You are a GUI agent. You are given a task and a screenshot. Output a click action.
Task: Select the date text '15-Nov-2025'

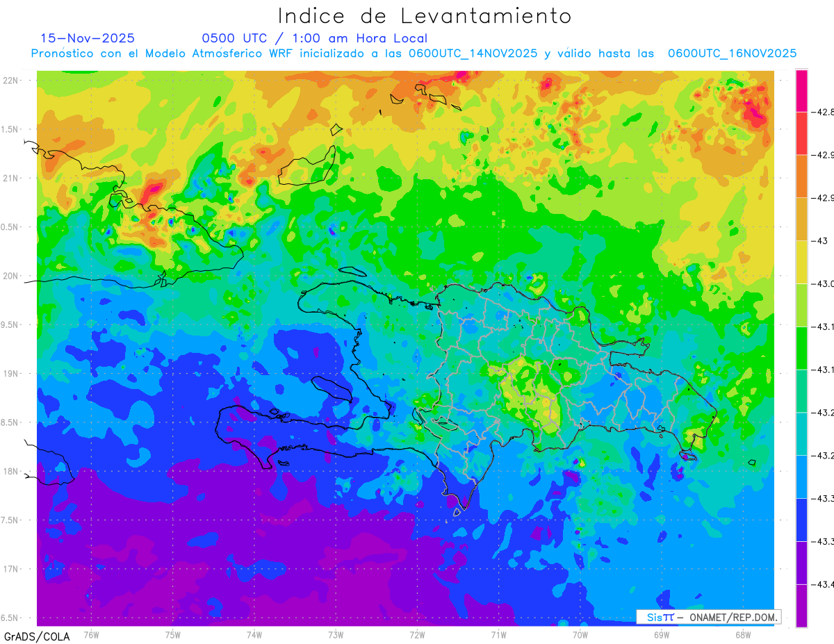point(88,38)
